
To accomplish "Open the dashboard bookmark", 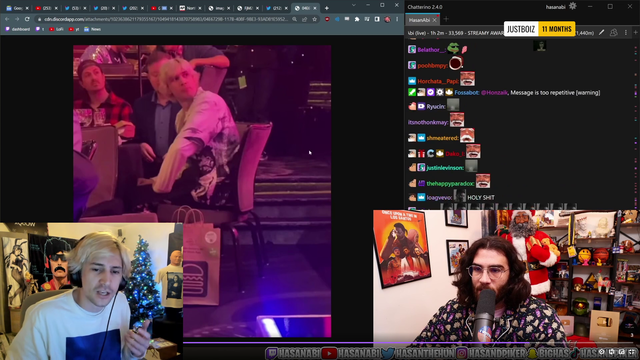I will click(18, 29).
